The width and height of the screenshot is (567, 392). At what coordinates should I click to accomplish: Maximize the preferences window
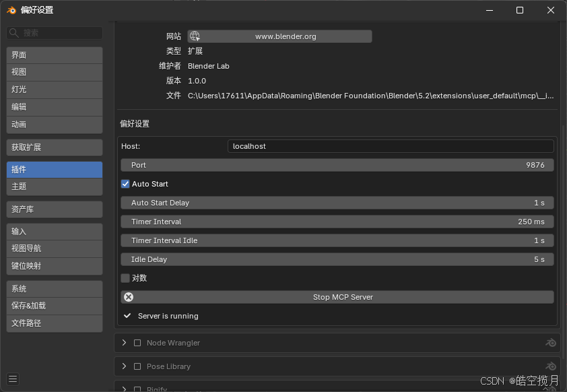click(x=520, y=10)
